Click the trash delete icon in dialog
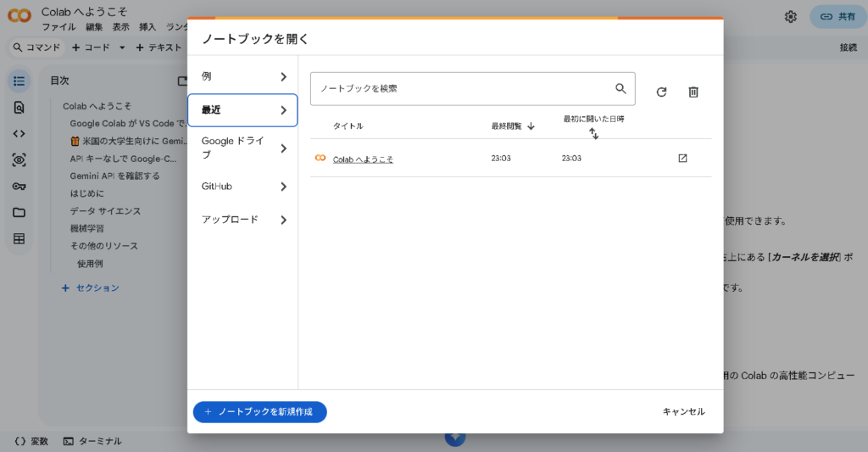The image size is (868, 452). pyautogui.click(x=693, y=92)
